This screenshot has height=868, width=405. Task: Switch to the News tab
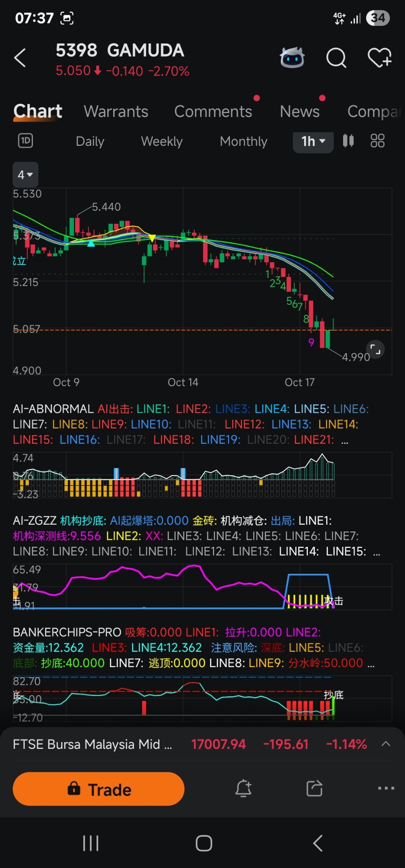[x=300, y=111]
